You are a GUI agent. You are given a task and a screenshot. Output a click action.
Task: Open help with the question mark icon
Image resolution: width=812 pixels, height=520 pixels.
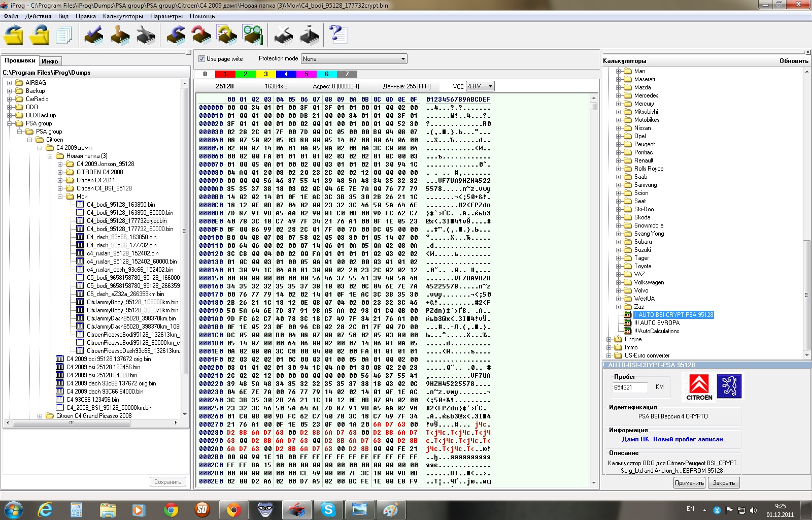click(x=337, y=35)
